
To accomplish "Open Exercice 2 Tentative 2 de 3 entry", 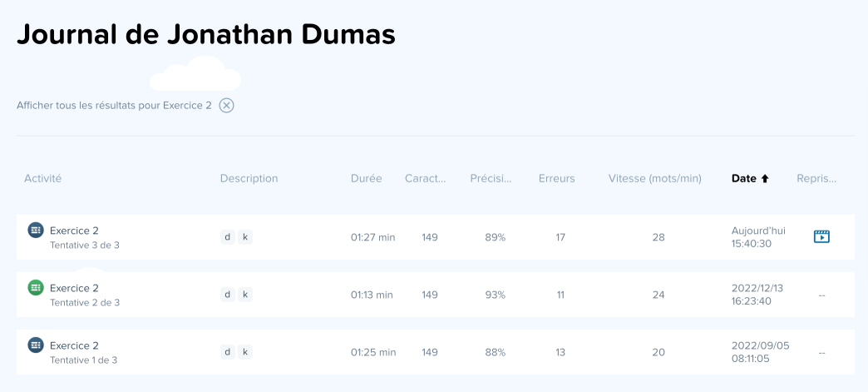I will [74, 288].
